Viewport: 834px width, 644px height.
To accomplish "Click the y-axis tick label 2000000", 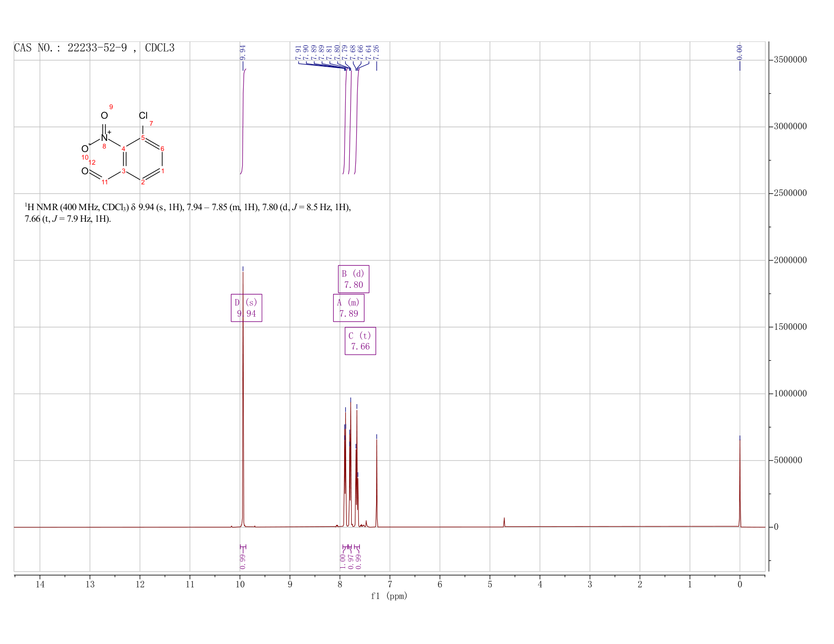I will (790, 261).
